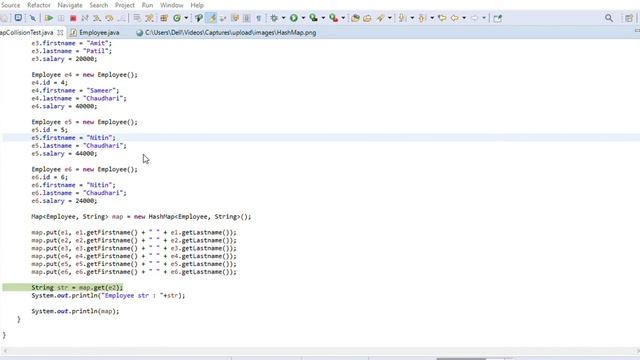This screenshot has width=640, height=360.
Task: Click the Forward navigation arrow
Action: tap(474, 18)
